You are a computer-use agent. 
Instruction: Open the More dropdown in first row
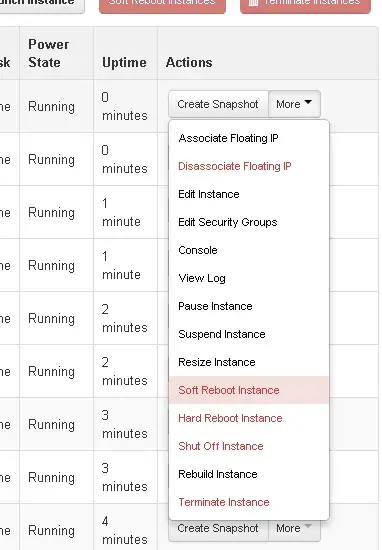[x=294, y=104]
